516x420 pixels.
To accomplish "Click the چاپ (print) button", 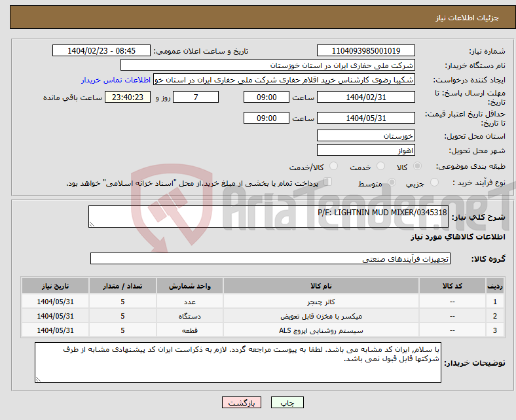I will click(287, 402).
